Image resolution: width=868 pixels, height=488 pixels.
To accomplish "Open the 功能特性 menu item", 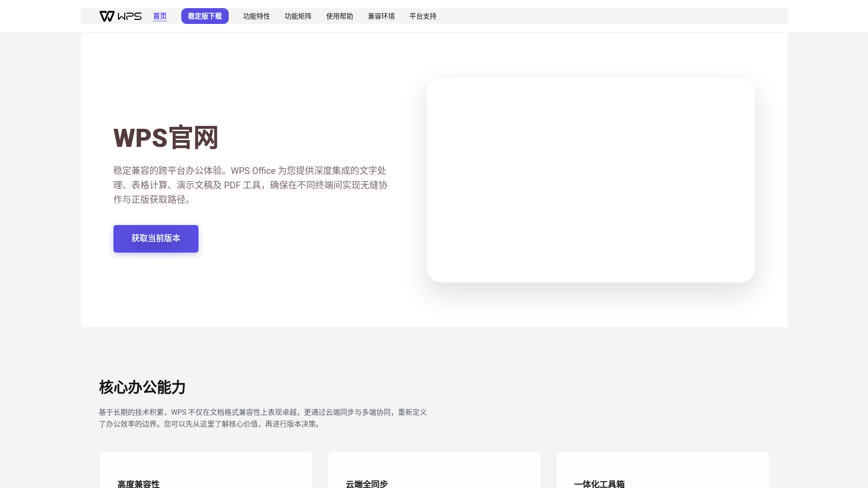I will point(256,16).
